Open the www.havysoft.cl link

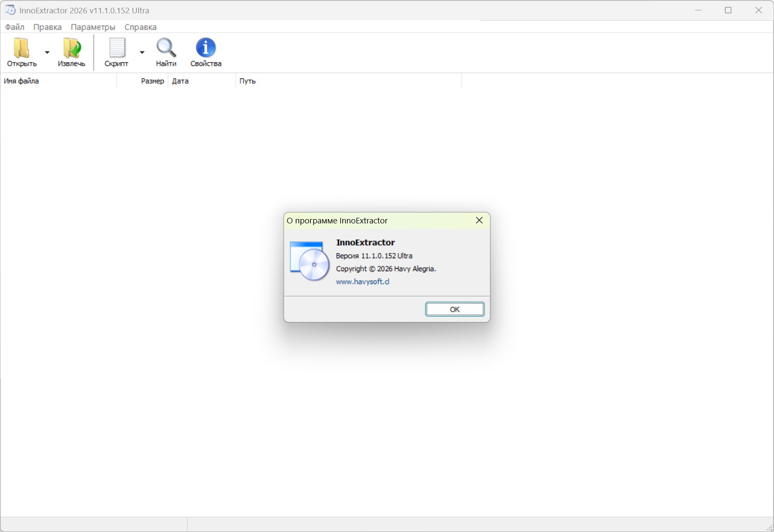tap(362, 281)
